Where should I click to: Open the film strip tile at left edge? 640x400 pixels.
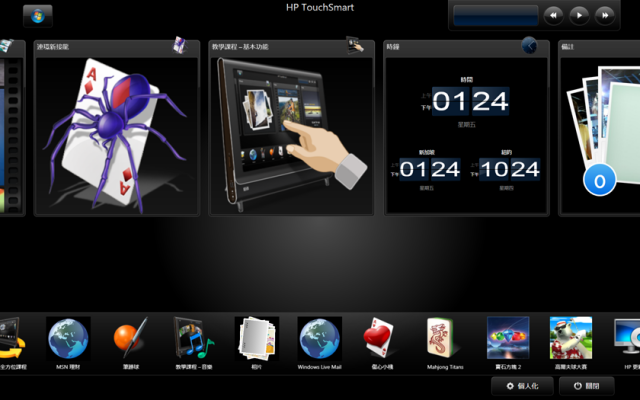point(12,128)
